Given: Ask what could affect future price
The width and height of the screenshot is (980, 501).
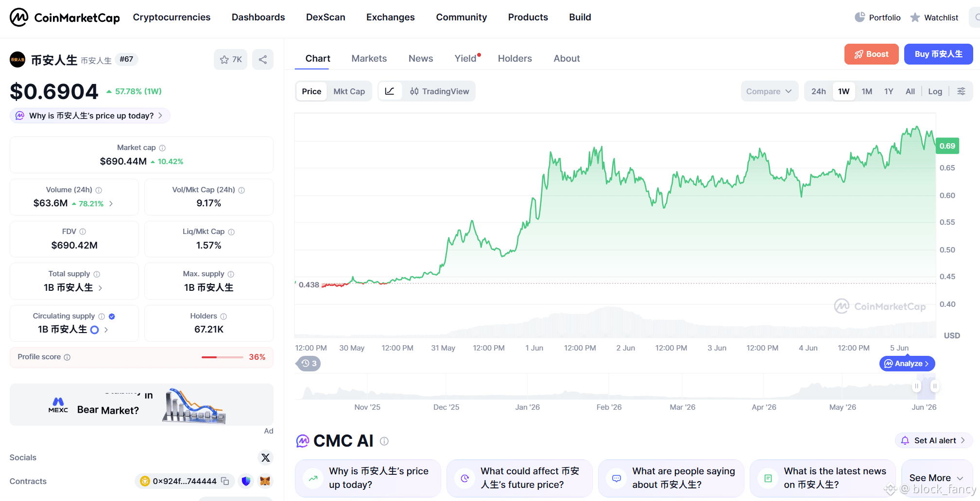Looking at the screenshot, I should (519, 478).
